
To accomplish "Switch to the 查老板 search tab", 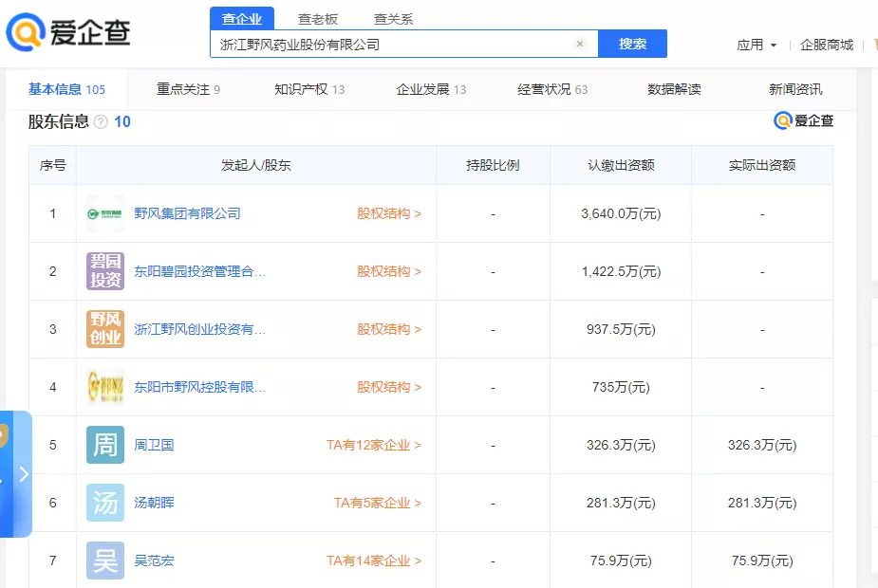I will (x=318, y=19).
